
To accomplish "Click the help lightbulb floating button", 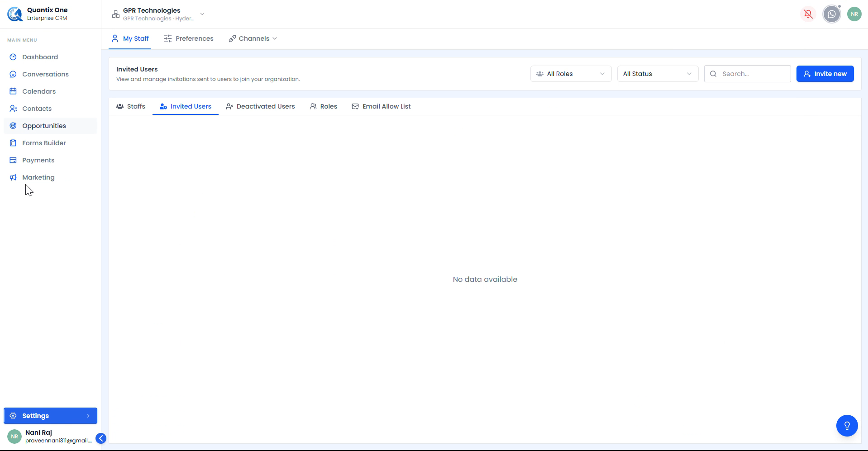I will click(847, 426).
